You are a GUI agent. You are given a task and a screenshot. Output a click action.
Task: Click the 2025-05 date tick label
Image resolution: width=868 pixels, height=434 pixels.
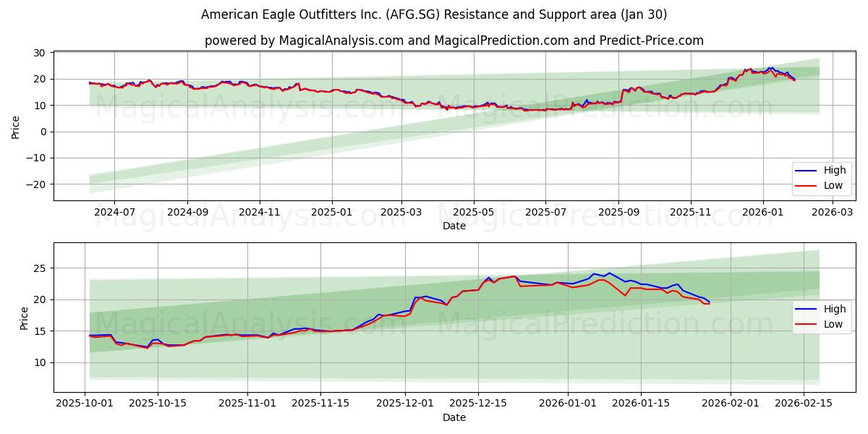(474, 213)
